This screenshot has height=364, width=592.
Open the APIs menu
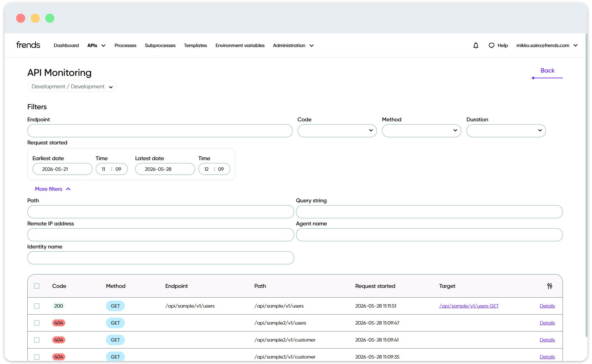(x=96, y=45)
